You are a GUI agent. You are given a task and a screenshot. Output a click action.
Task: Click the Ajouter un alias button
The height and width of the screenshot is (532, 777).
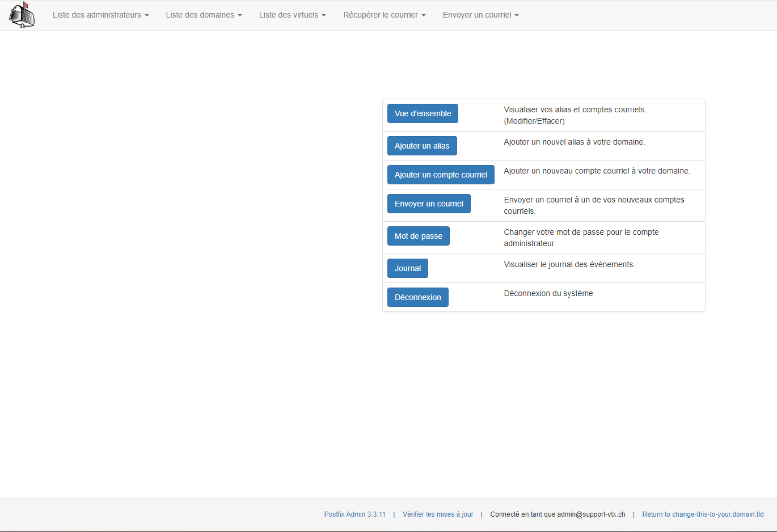tap(422, 146)
